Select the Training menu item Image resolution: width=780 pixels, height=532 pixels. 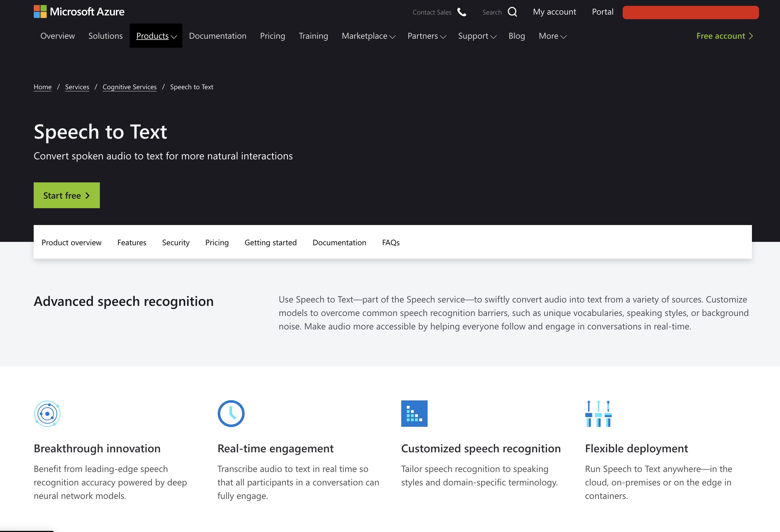[313, 36]
